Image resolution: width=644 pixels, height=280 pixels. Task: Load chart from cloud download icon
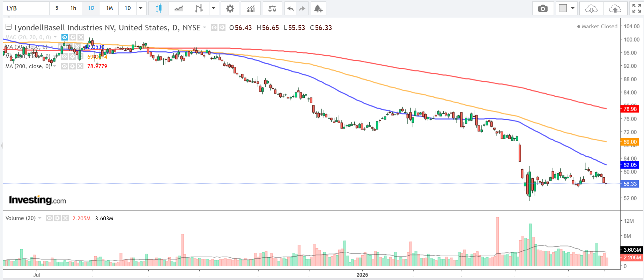(x=591, y=8)
